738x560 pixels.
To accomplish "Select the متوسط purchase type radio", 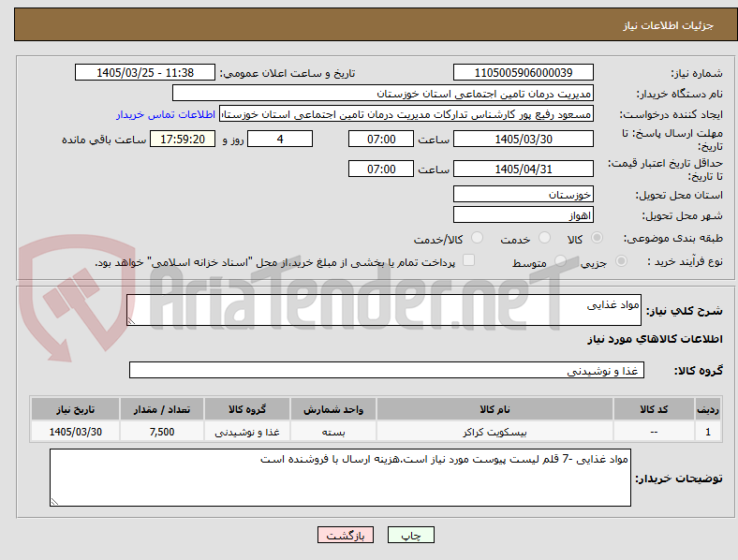I will click(x=560, y=260).
